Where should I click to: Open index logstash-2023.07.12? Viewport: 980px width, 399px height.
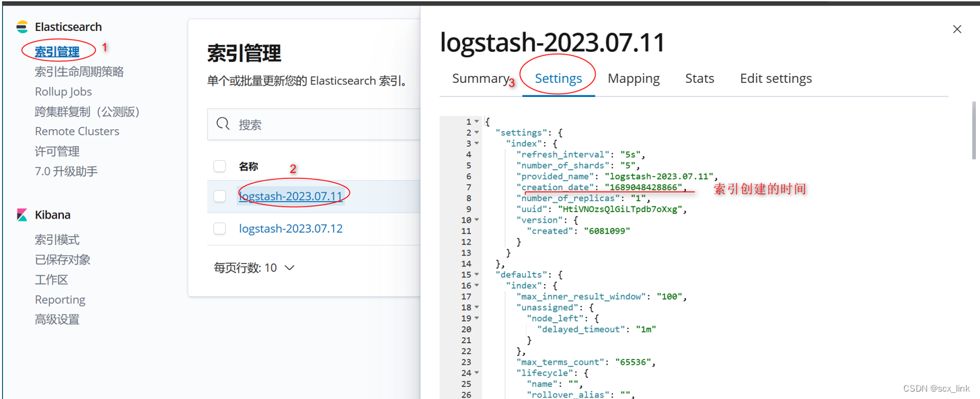coord(291,229)
